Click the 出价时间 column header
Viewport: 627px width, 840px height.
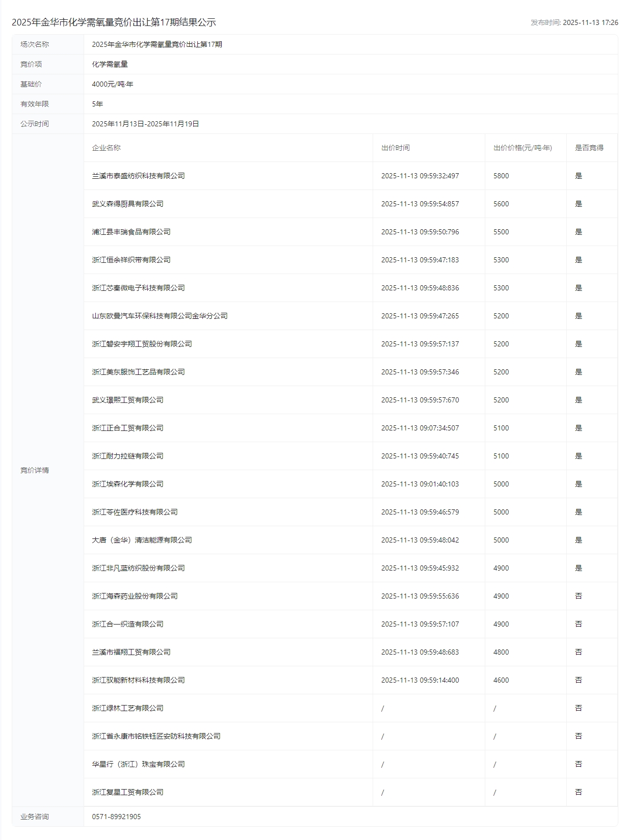tap(395, 148)
